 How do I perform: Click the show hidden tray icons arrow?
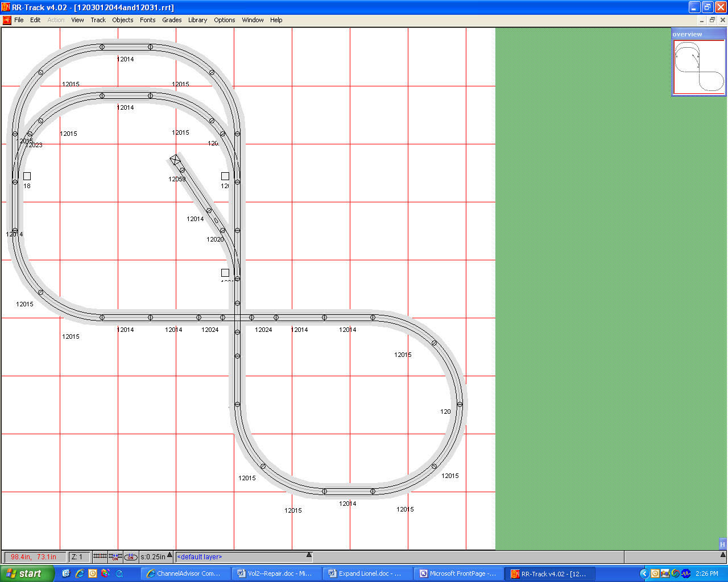(x=644, y=573)
